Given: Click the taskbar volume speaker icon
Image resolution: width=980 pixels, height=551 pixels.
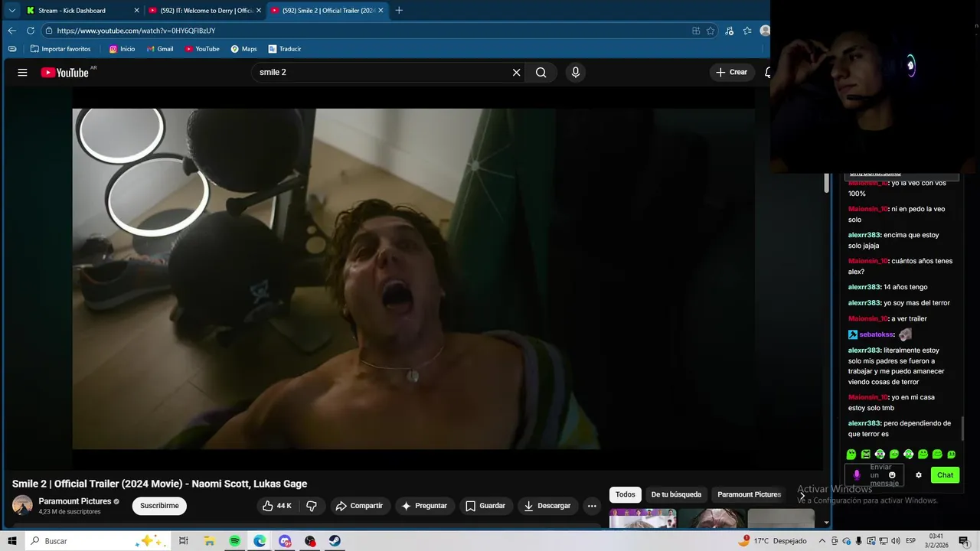Looking at the screenshot, I should point(895,541).
